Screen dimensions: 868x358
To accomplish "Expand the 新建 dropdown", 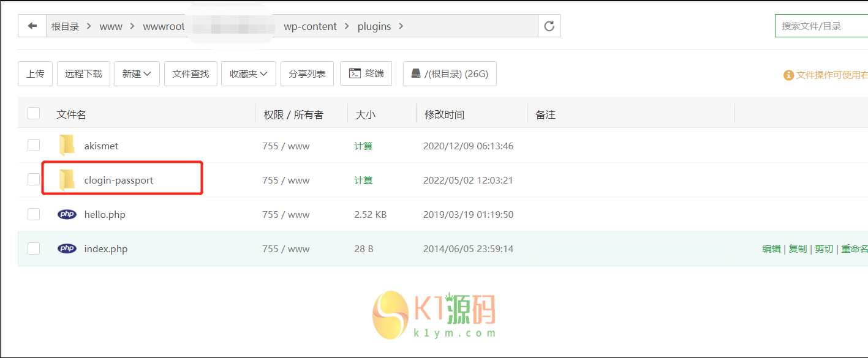I will click(137, 73).
